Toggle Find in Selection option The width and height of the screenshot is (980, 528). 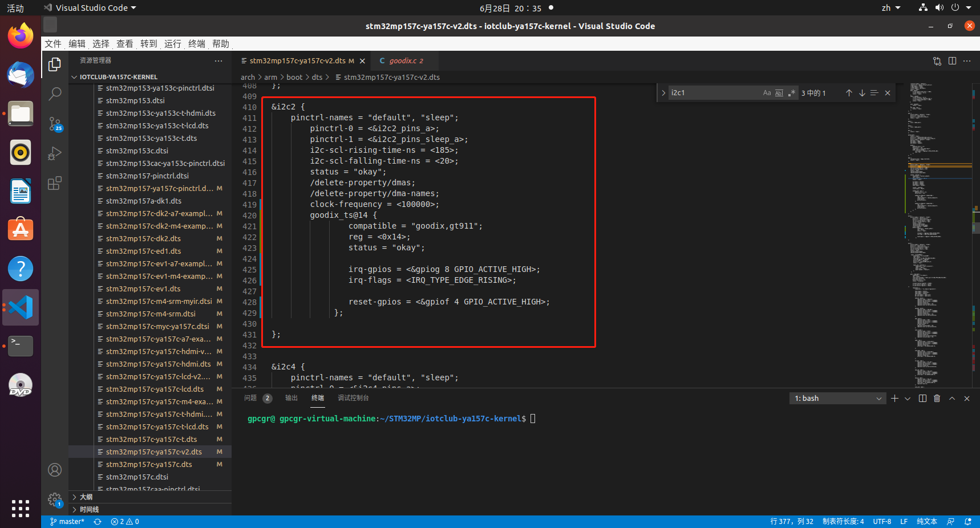point(874,93)
